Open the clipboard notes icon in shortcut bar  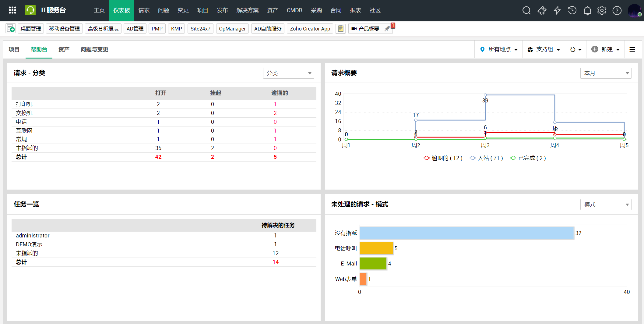(340, 28)
